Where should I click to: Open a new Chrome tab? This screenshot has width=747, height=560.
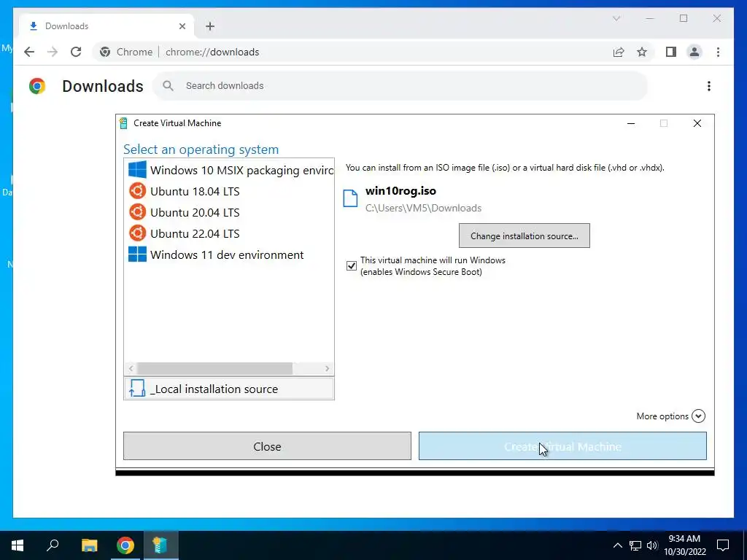(x=210, y=26)
